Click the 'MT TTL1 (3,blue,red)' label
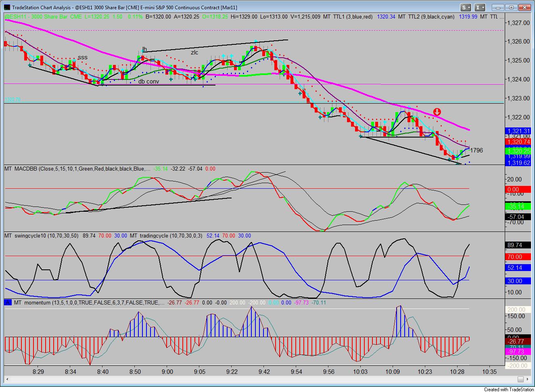 point(348,17)
